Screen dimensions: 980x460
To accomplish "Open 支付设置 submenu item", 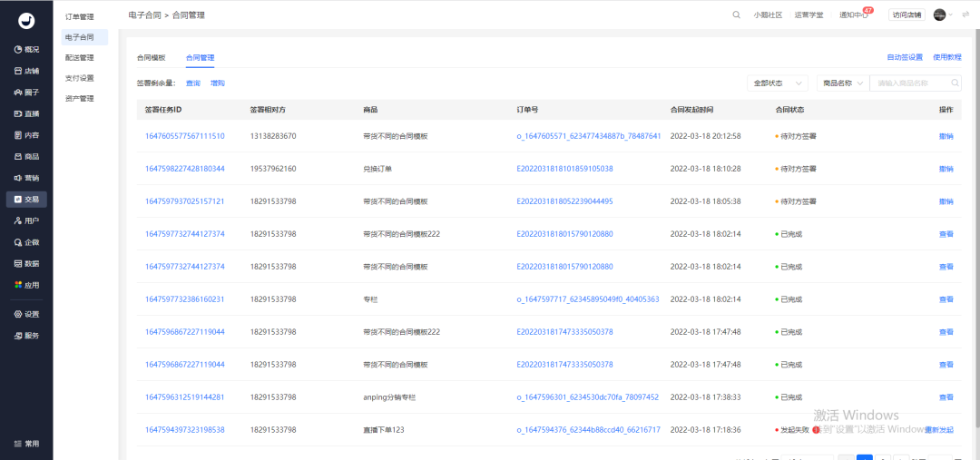I will coord(79,78).
